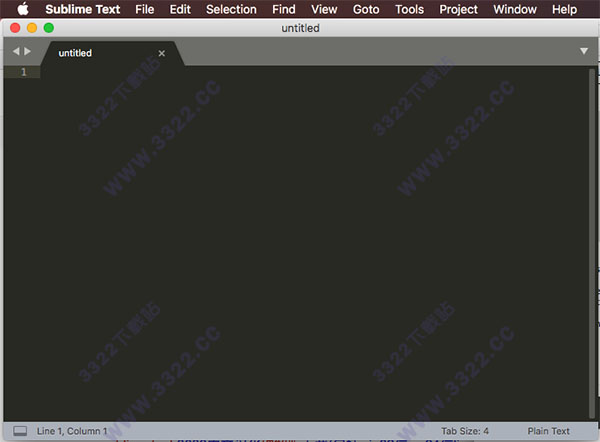Open the Help menu
The width and height of the screenshot is (600, 442).
(x=564, y=9)
